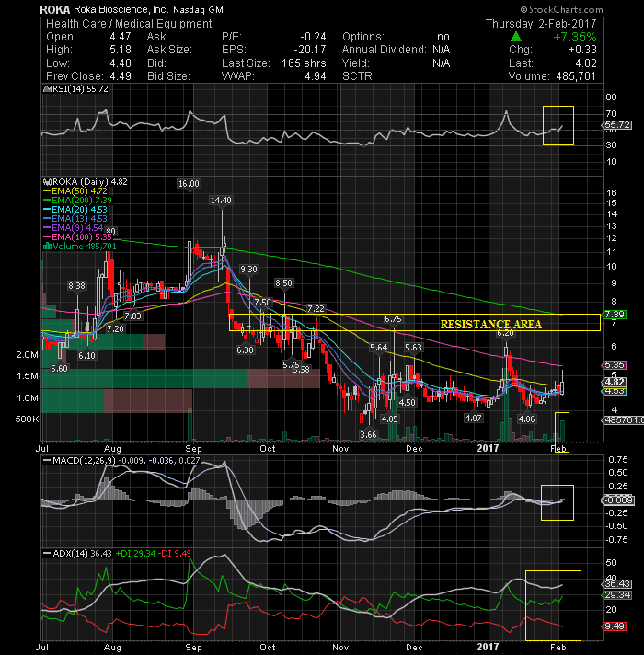Click the green up-triangle change indicator

tap(516, 37)
